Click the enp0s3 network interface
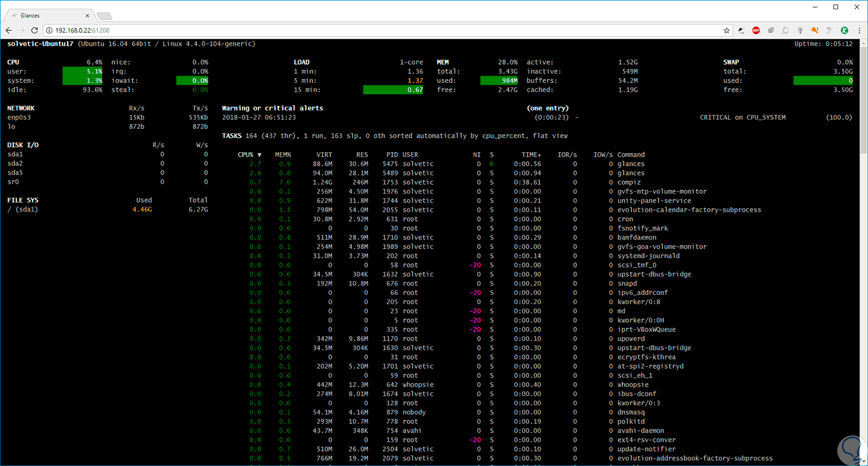Image resolution: width=868 pixels, height=466 pixels. 19,117
